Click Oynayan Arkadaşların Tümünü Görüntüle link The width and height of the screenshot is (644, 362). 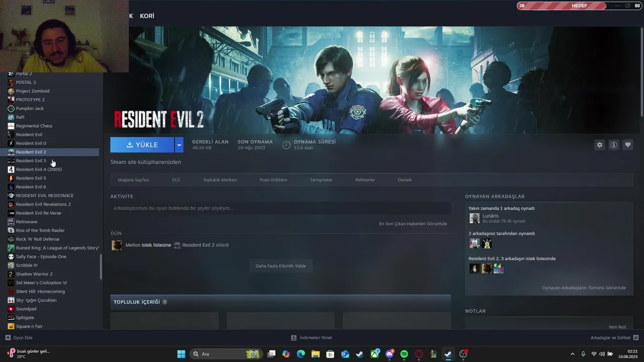584,288
